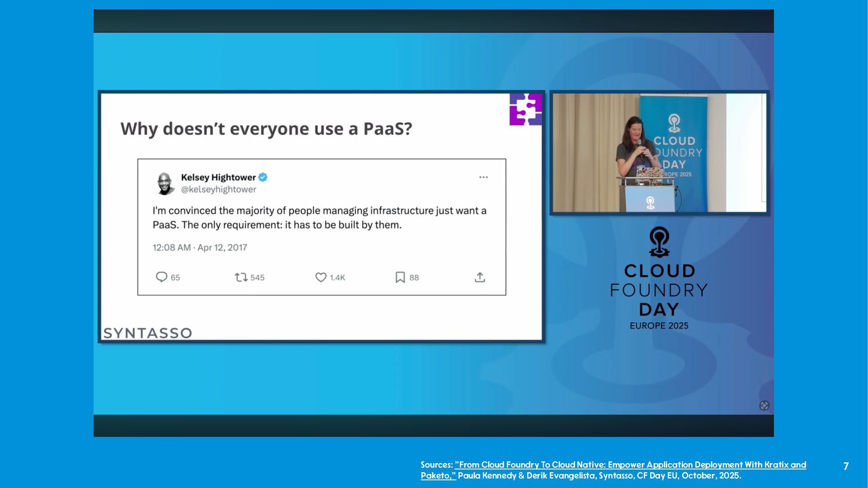This screenshot has height=488, width=868.
Task: Click the slide title about PaaS
Action: (x=266, y=129)
